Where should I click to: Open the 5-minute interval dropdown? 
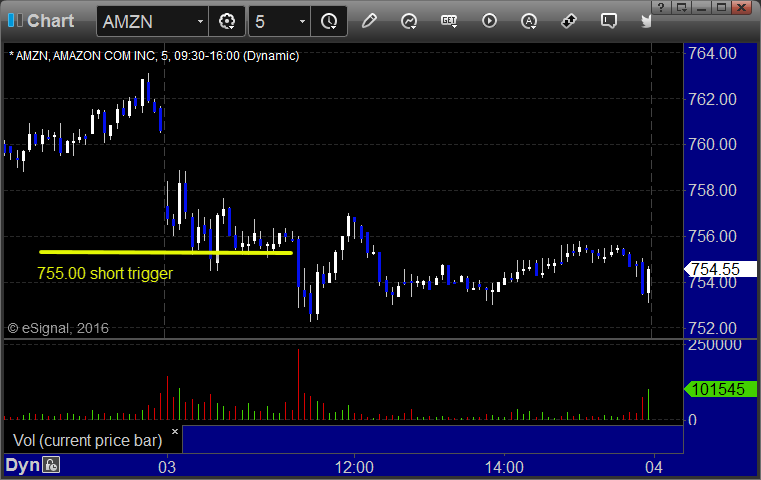click(x=302, y=21)
